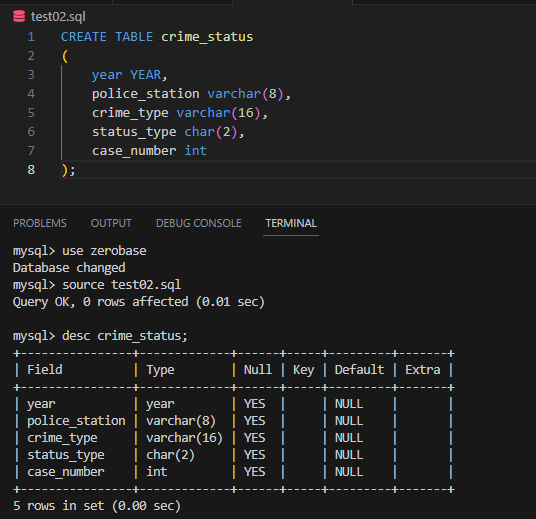Click the 'source test02.sql' terminal line

pyautogui.click(x=121, y=285)
